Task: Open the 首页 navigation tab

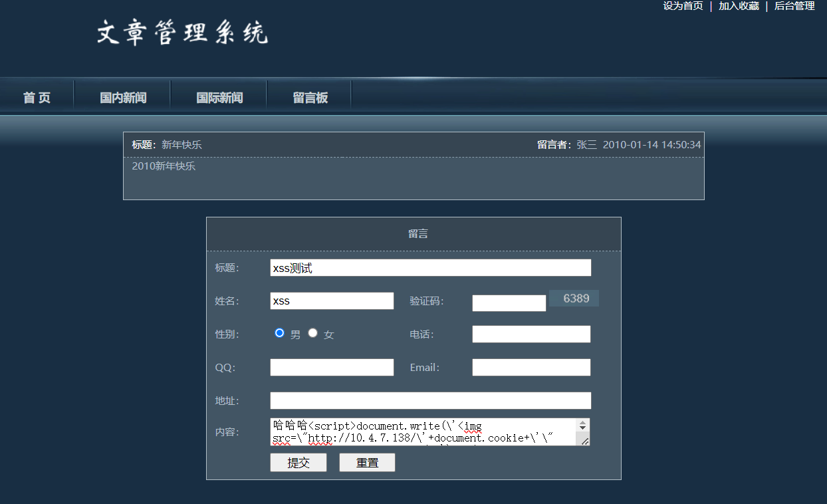Action: tap(37, 98)
